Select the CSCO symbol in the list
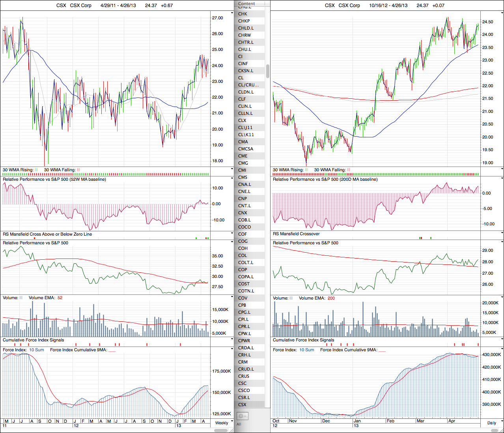504x433 pixels. coord(244,390)
